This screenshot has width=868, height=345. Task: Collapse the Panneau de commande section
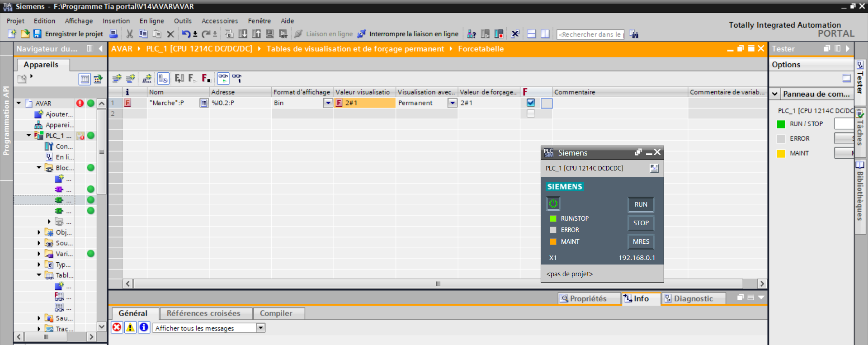pos(775,94)
